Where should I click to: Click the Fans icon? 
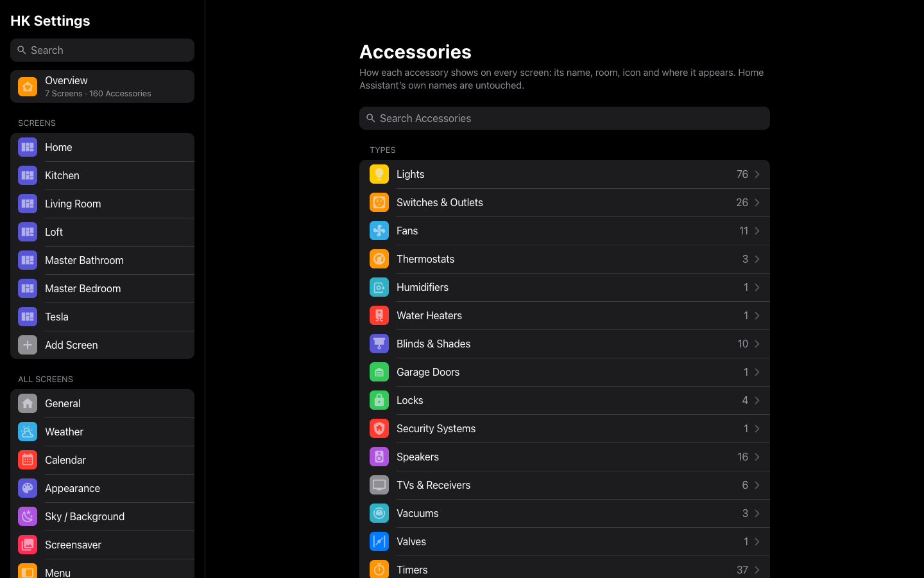(379, 231)
